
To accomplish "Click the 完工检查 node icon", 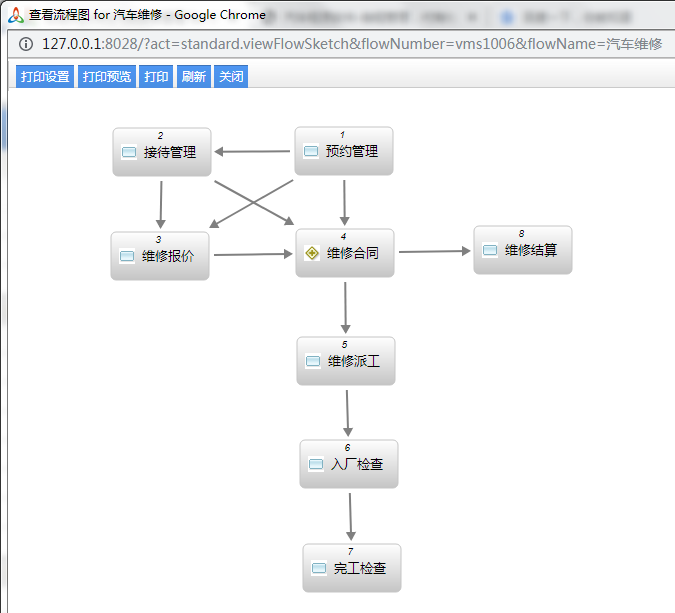I will (319, 569).
